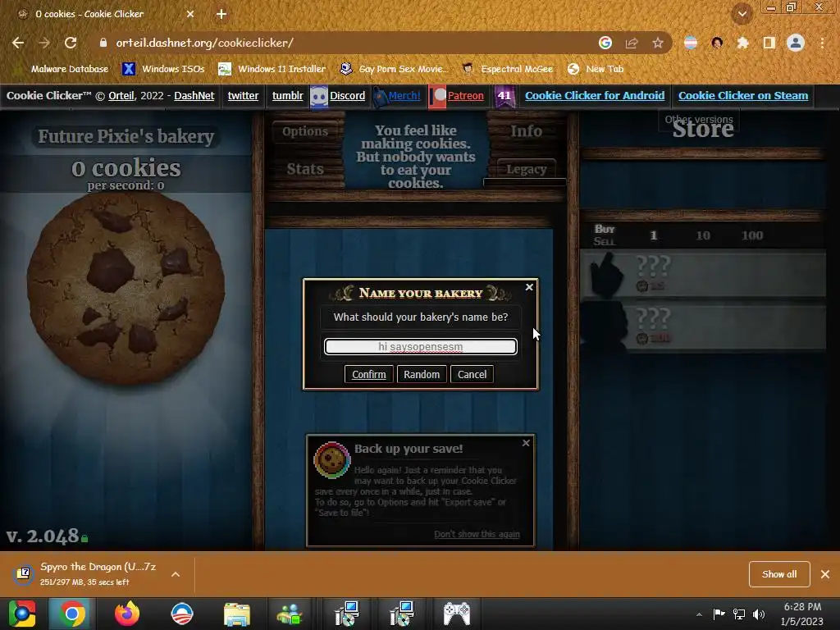Screen dimensions: 840x630
Task: Click Don't show this again link
Action: (477, 534)
